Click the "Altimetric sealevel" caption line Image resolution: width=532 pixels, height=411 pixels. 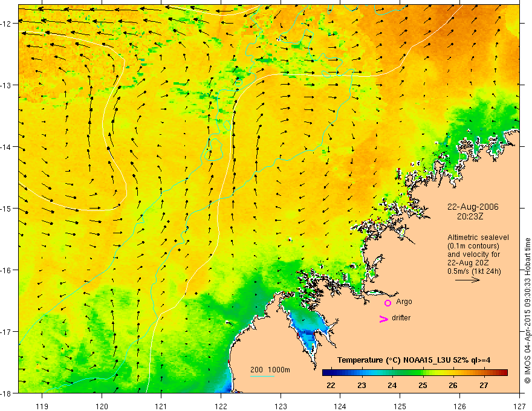(x=478, y=238)
